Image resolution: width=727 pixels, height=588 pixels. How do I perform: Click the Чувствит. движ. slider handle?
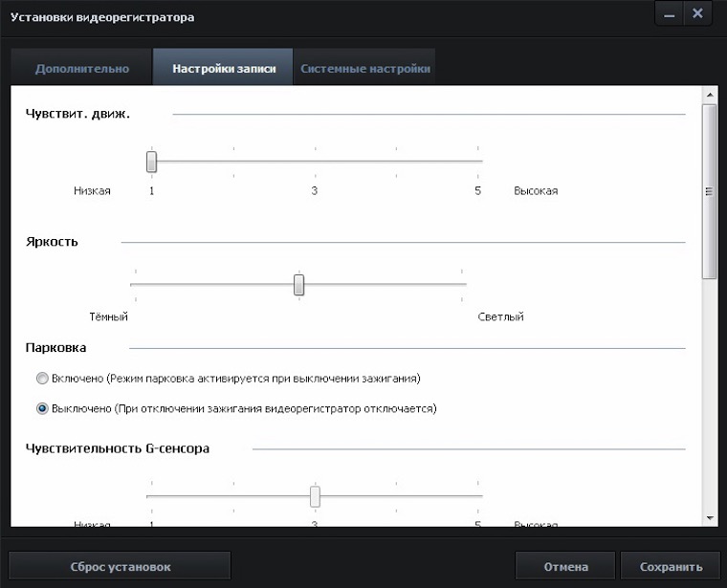click(151, 162)
